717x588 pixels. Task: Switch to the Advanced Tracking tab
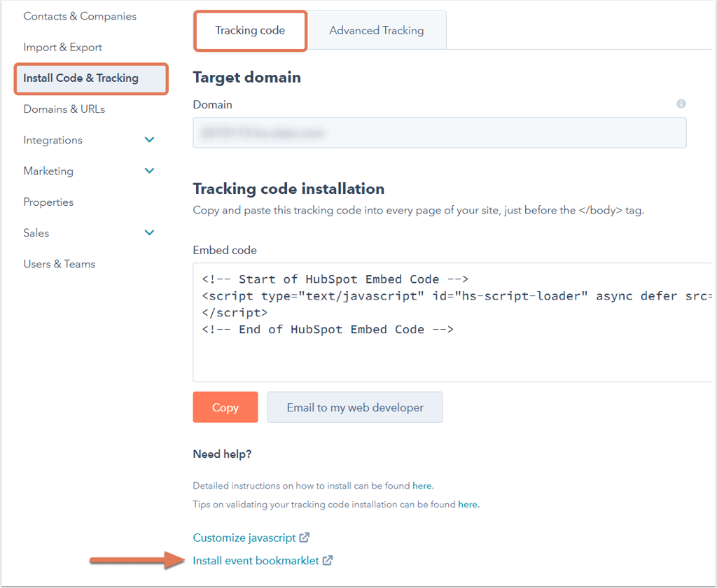[376, 31]
